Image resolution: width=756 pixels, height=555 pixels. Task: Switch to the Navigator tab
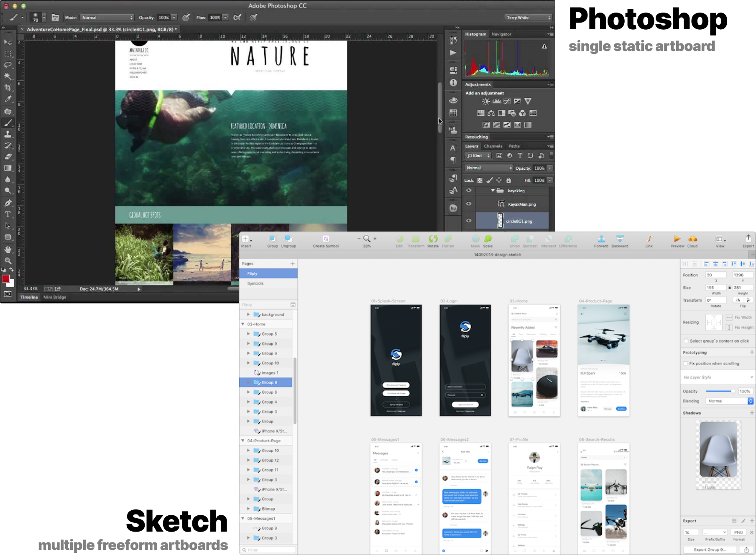click(501, 34)
